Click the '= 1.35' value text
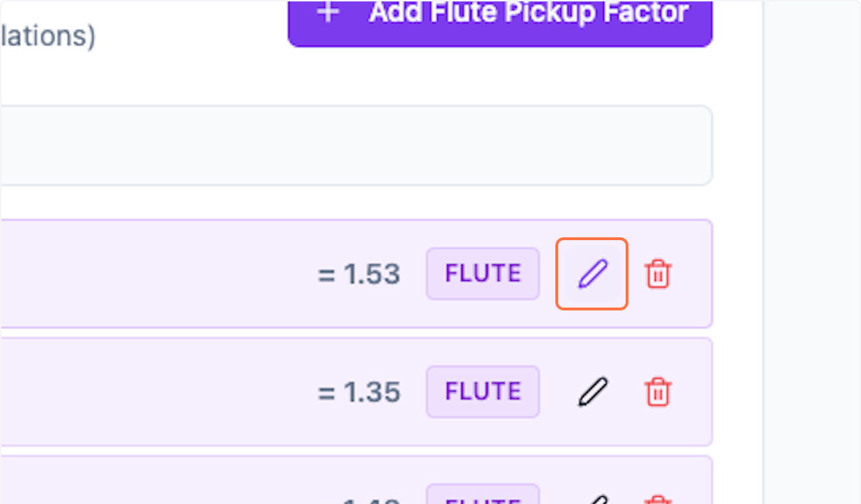 [x=357, y=391]
